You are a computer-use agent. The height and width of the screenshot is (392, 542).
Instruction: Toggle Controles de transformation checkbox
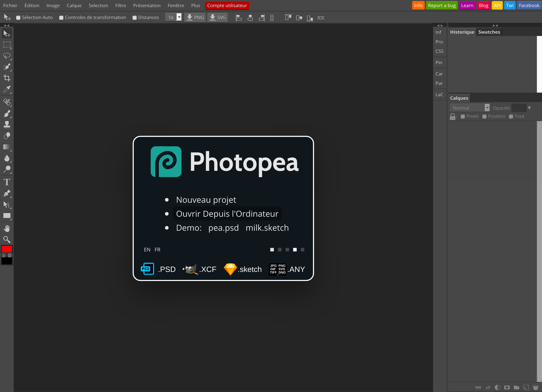tap(61, 18)
